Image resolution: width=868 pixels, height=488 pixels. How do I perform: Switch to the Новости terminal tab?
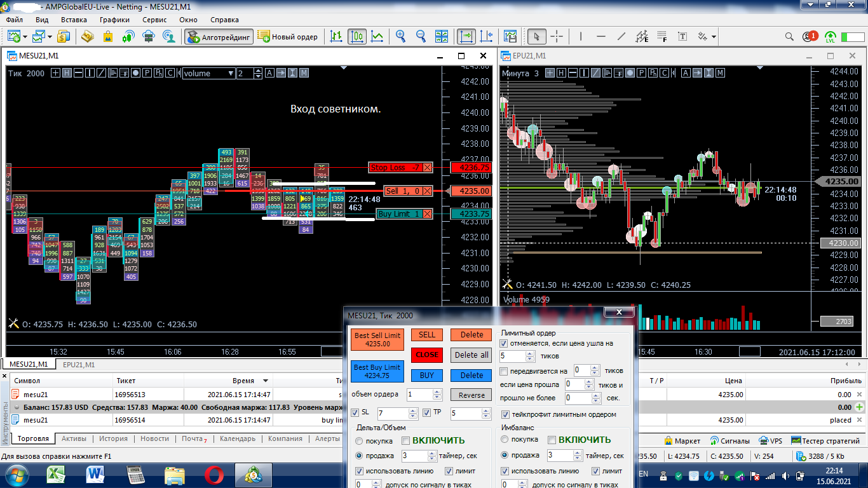[x=155, y=438]
